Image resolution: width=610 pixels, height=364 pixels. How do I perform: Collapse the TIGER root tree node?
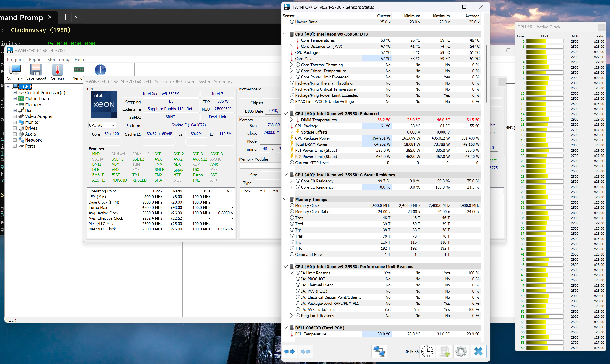[x=8, y=87]
